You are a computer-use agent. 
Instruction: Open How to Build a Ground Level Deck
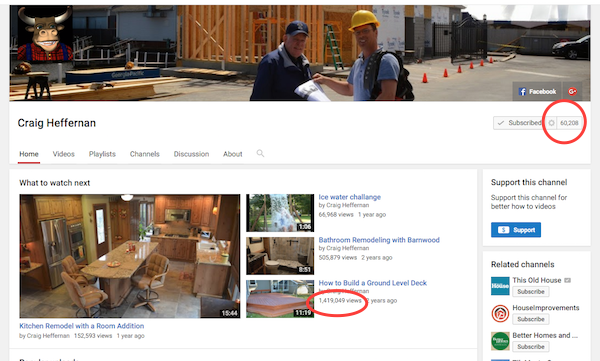point(373,283)
